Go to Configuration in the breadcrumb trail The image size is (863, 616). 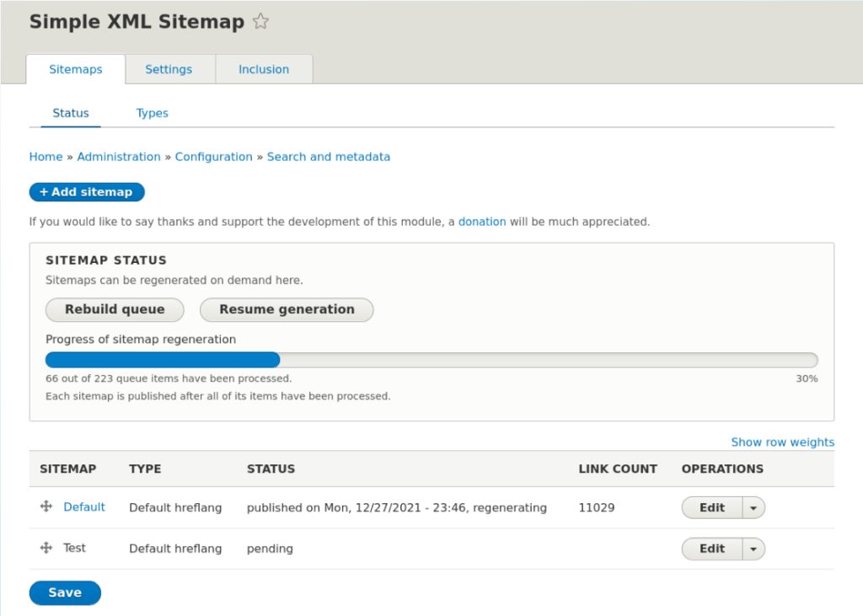pyautogui.click(x=213, y=157)
